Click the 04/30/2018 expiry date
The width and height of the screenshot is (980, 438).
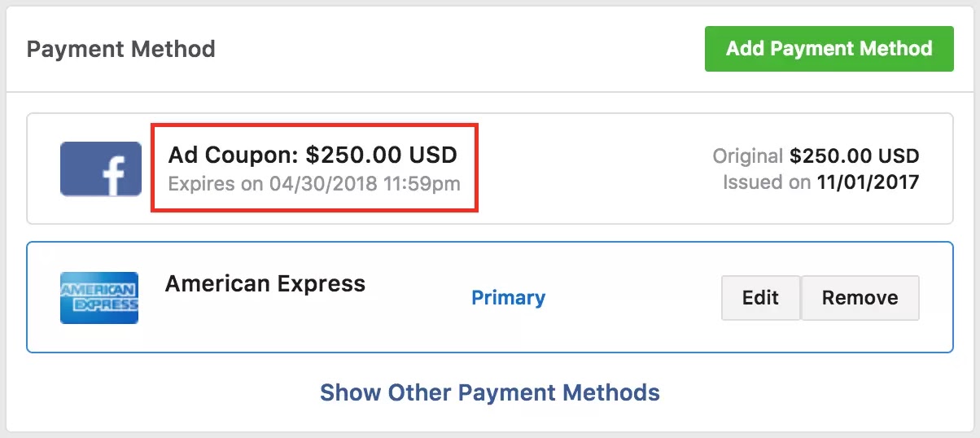[322, 183]
